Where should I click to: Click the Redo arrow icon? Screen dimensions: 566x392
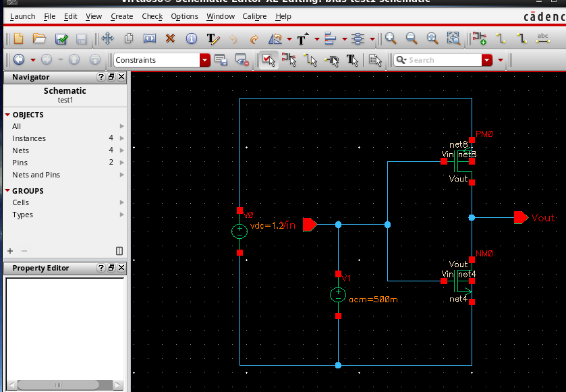[254, 38]
